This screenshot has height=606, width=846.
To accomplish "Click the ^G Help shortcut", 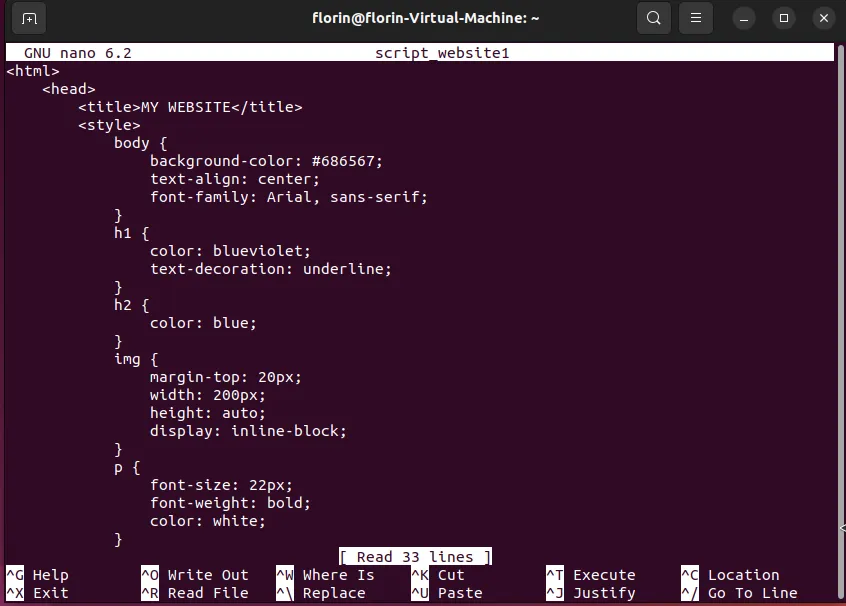I will coord(38,575).
